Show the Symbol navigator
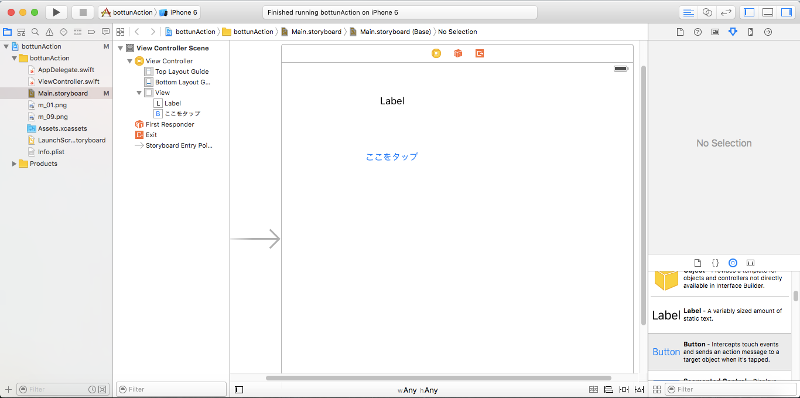Screen dimensions: 800x398 (21, 32)
